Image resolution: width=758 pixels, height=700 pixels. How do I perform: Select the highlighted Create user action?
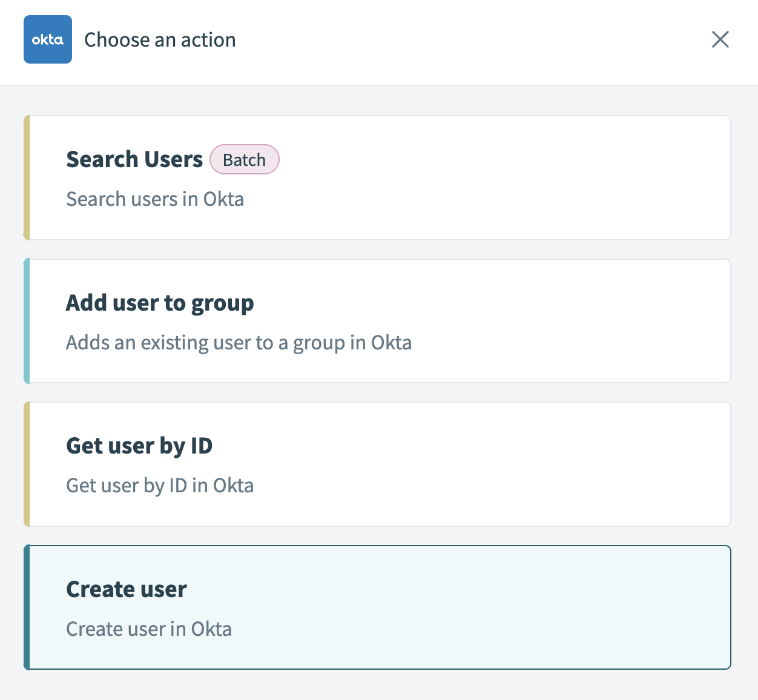tap(379, 607)
